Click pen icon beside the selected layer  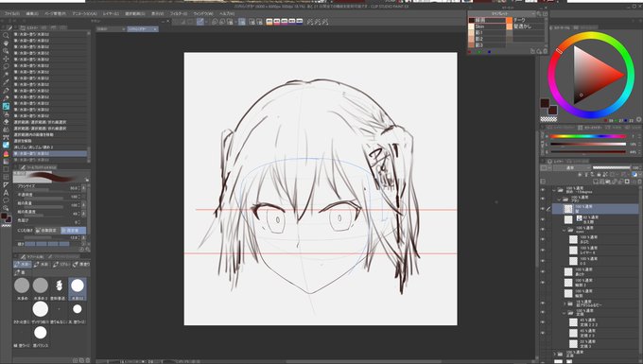(x=548, y=209)
